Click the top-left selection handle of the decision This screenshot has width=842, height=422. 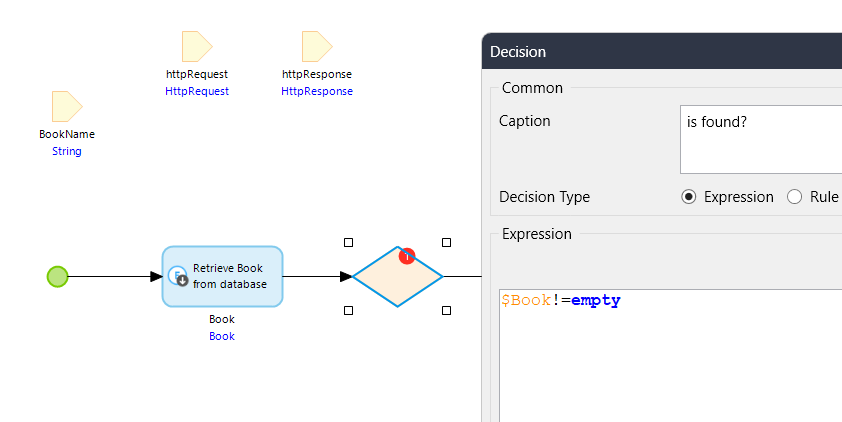(x=348, y=242)
